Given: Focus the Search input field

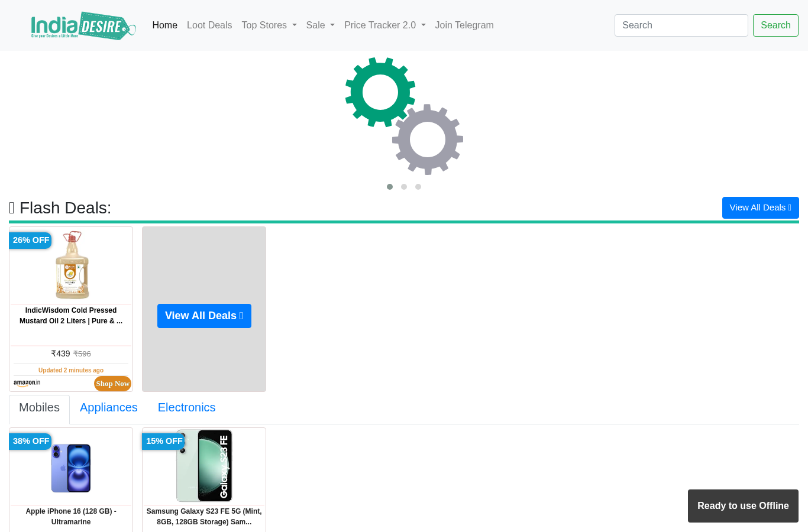Looking at the screenshot, I should (681, 25).
